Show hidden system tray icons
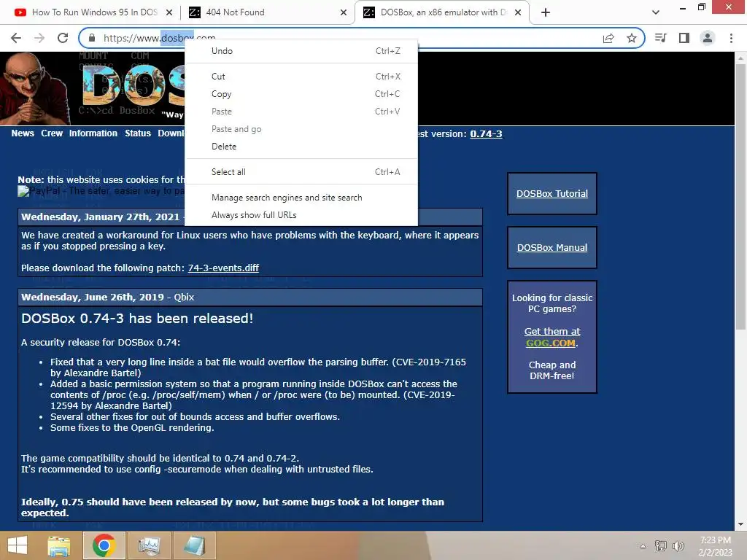Viewport: 747px width, 560px height. [643, 546]
